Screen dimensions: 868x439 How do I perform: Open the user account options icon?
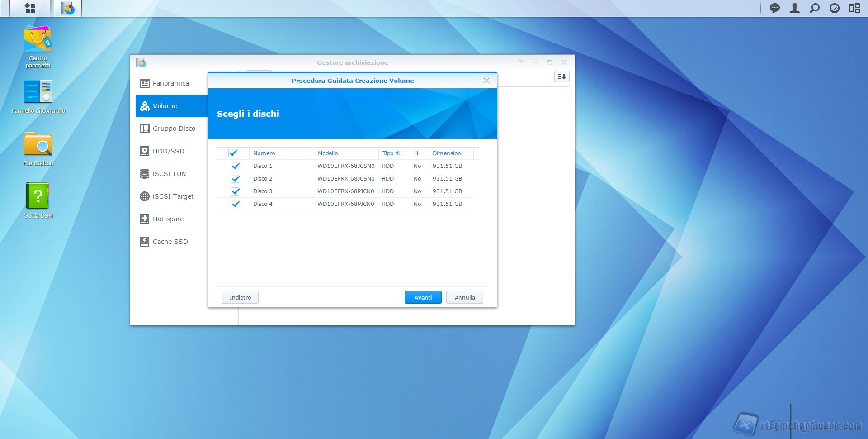(x=794, y=8)
